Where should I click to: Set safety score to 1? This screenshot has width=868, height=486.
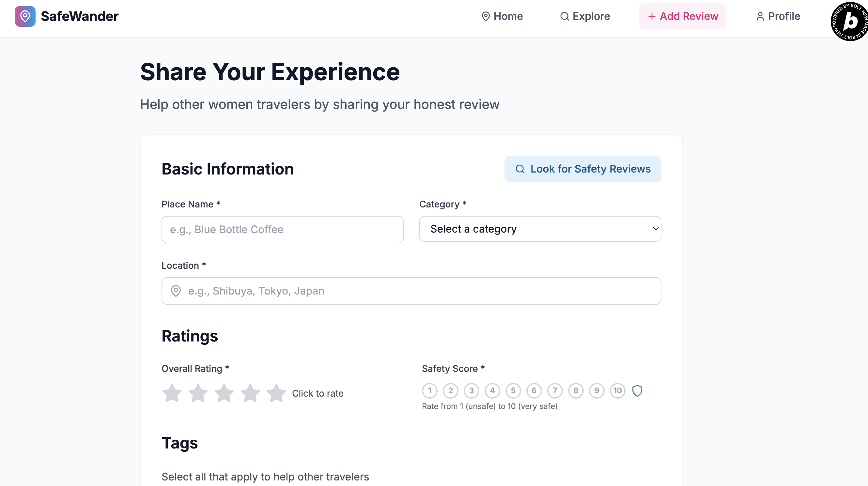pos(430,391)
